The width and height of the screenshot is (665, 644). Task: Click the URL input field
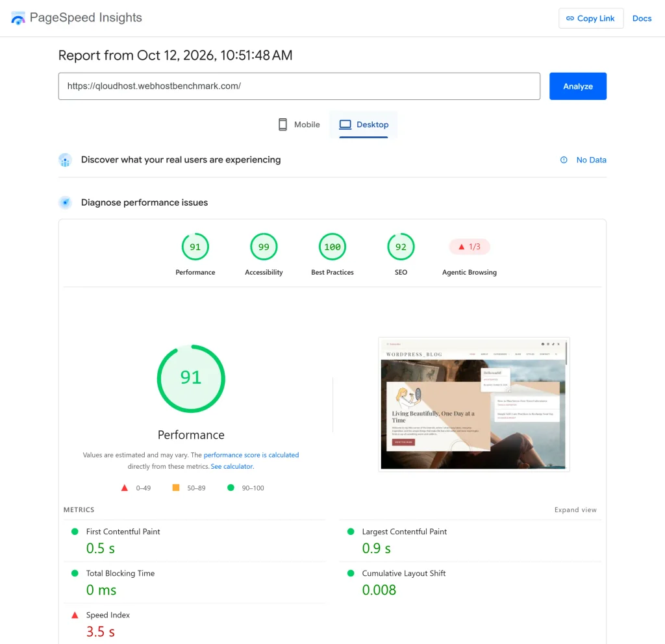click(x=299, y=86)
